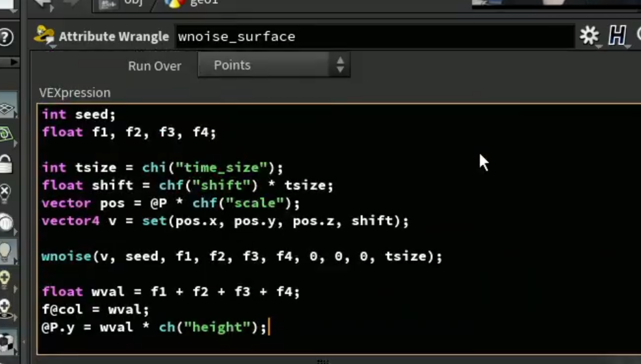Place cursor at end of height line
The image size is (641, 364).
point(268,327)
